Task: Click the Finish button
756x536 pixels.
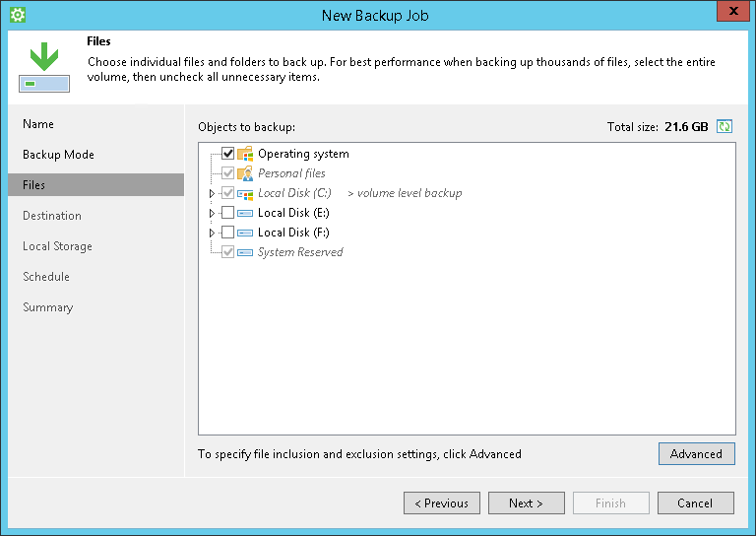Action: pyautogui.click(x=611, y=503)
